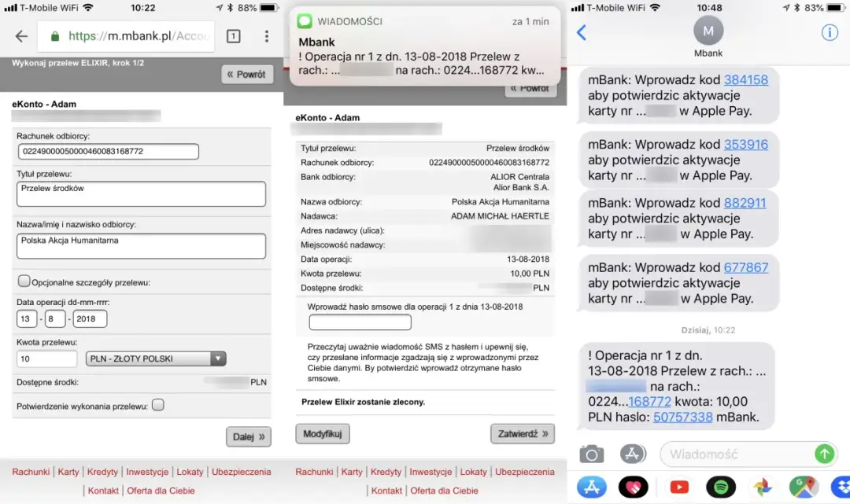
Task: Tap Powrót on the transfer confirmation screen
Action: pyautogui.click(x=531, y=88)
